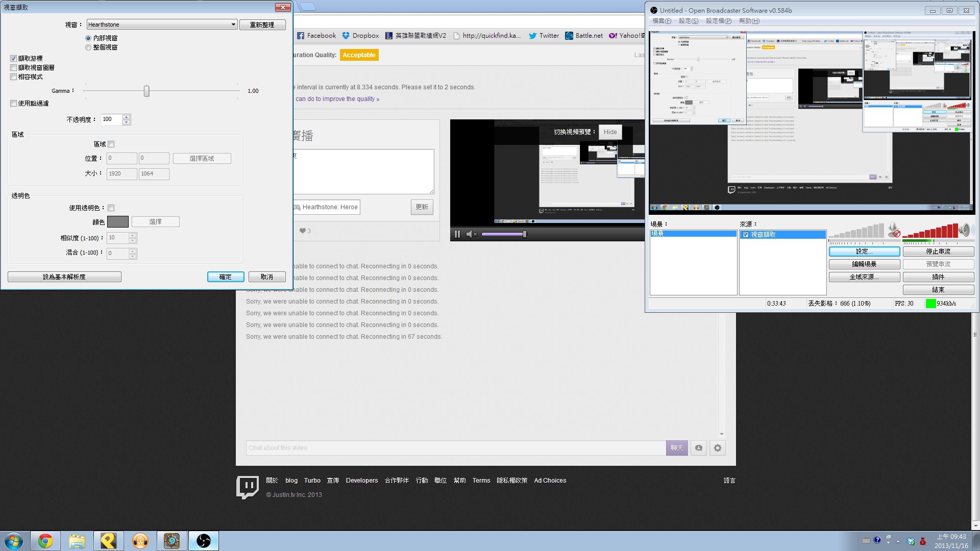
Task: Open the 幫助 menu in OBS
Action: click(749, 21)
